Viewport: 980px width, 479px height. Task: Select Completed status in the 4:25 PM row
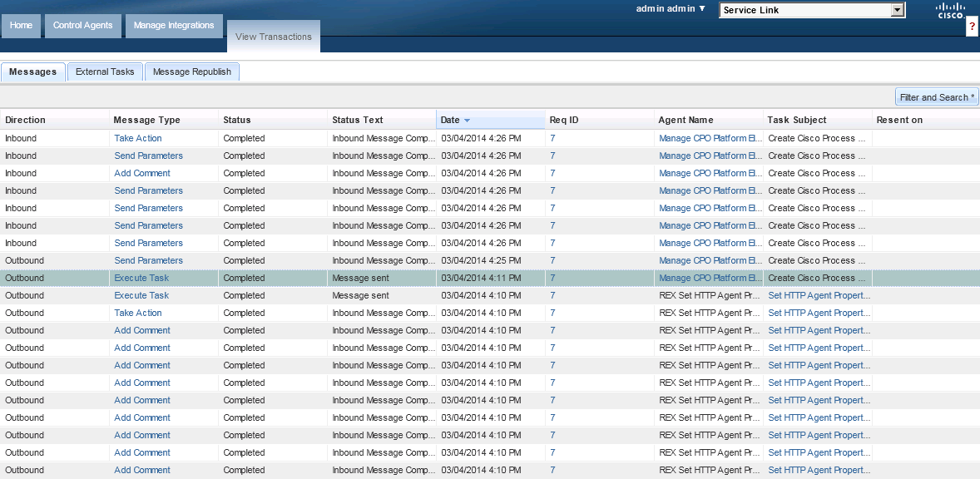click(x=244, y=260)
